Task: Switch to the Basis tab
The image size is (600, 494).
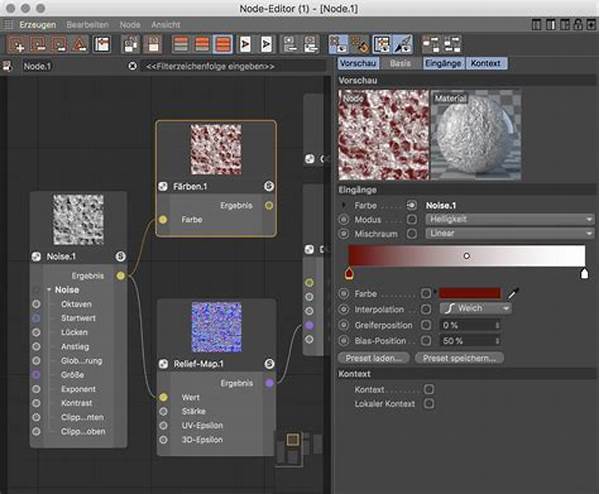Action: pos(400,63)
